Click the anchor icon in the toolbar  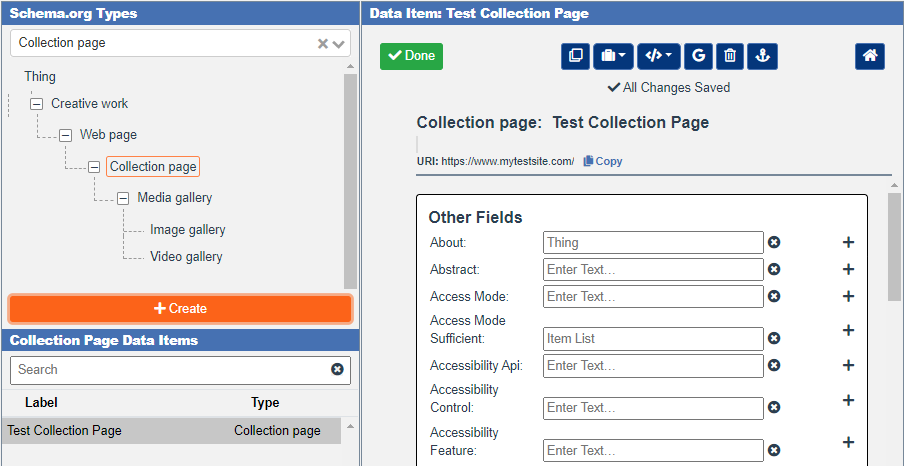pos(762,56)
